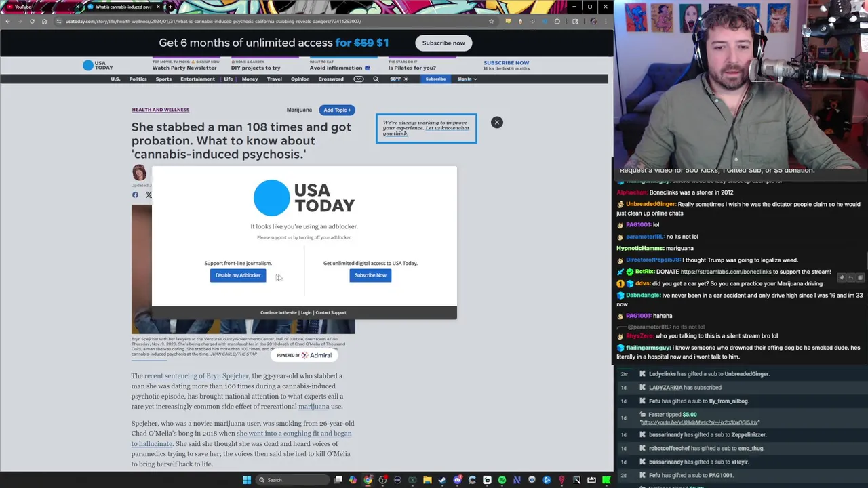Open Spotify from the taskbar

tap(502, 480)
